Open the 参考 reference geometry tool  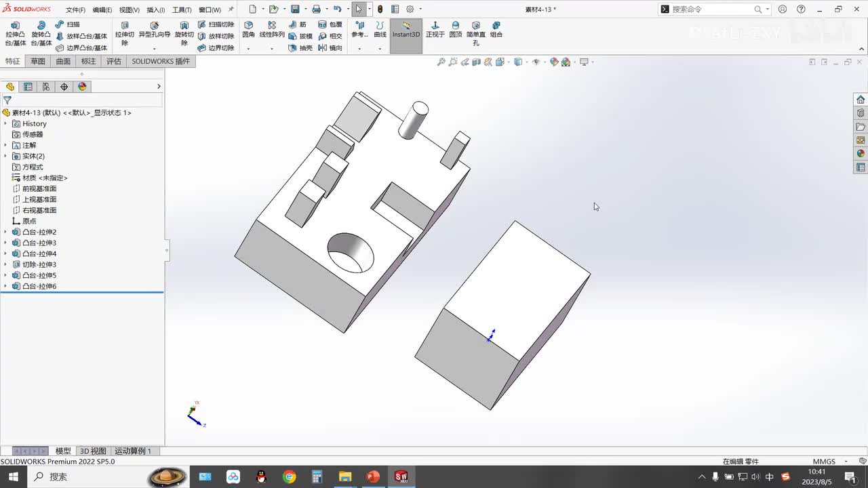359,30
